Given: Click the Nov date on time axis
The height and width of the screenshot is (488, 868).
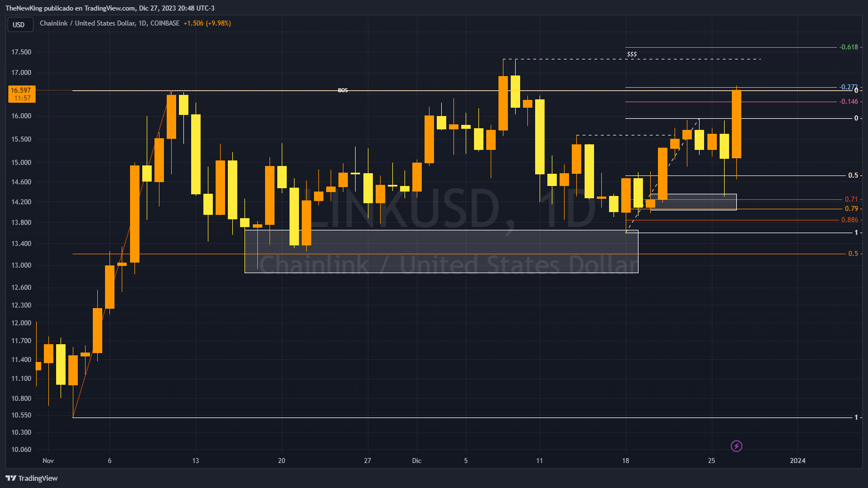Looking at the screenshot, I should coord(48,461).
